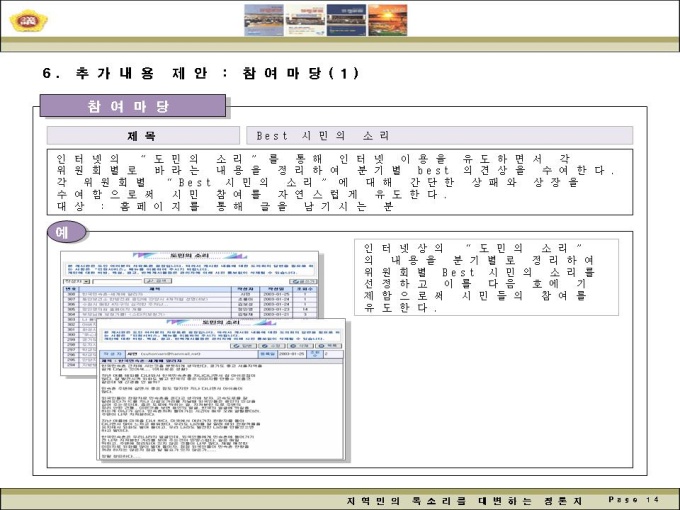This screenshot has width=680, height=510.
Task: Click the 제목 label box
Action: (x=143, y=136)
